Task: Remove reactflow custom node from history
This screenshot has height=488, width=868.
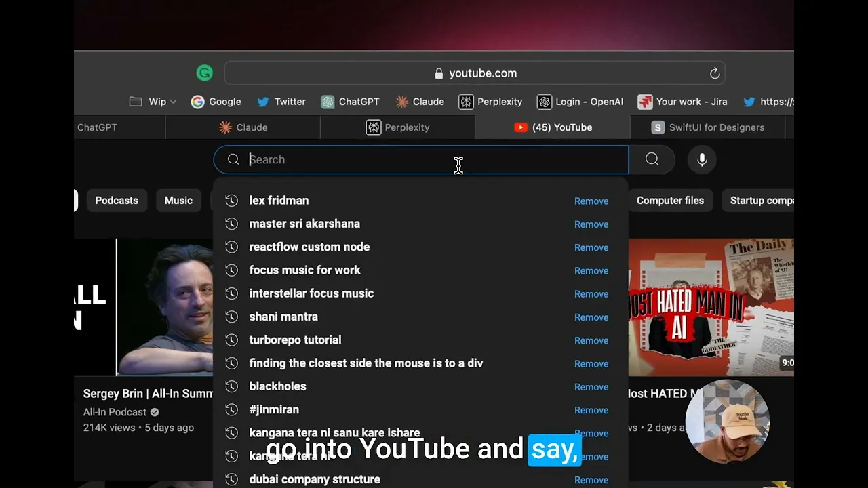Action: pos(591,247)
